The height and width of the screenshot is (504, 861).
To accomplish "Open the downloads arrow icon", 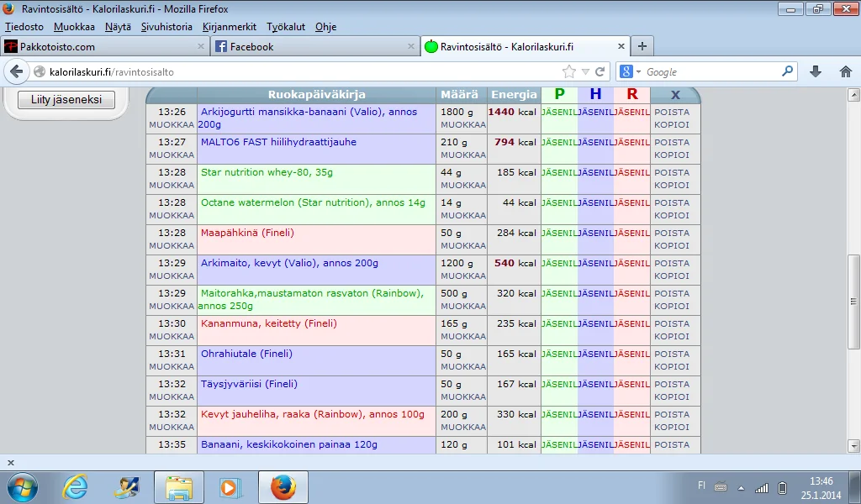I will pyautogui.click(x=816, y=72).
